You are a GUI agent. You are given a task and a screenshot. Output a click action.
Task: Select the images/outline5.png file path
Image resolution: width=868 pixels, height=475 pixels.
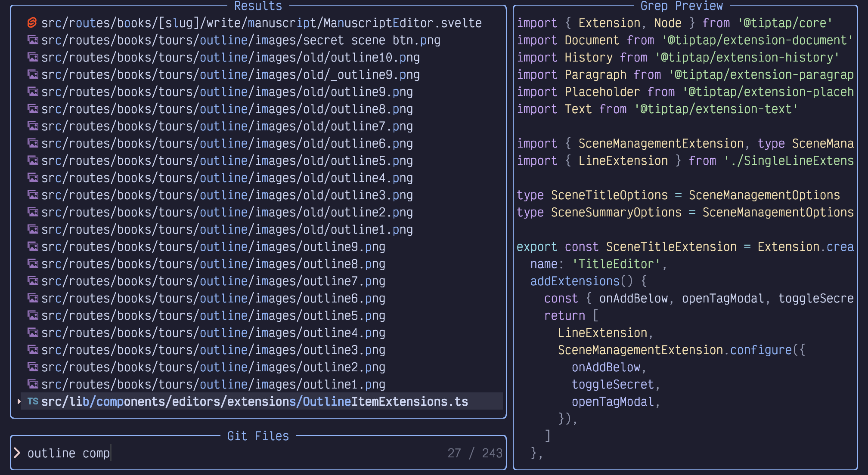pos(213,315)
